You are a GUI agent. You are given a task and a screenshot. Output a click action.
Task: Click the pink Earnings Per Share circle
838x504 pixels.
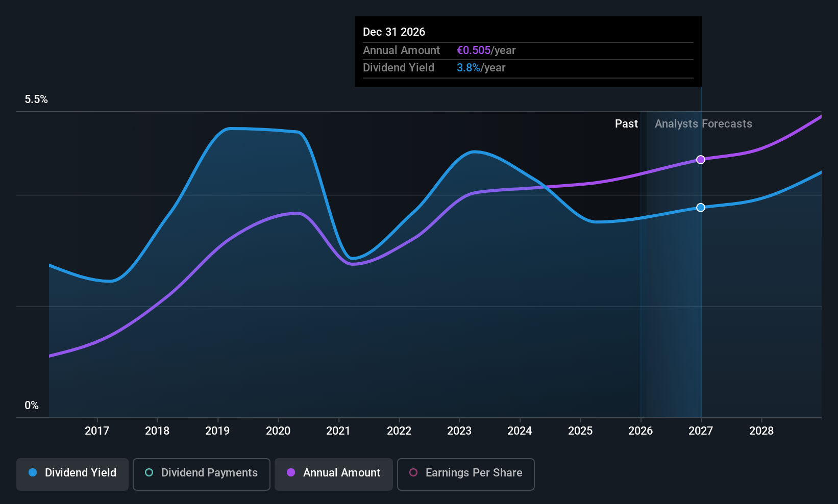click(413, 472)
